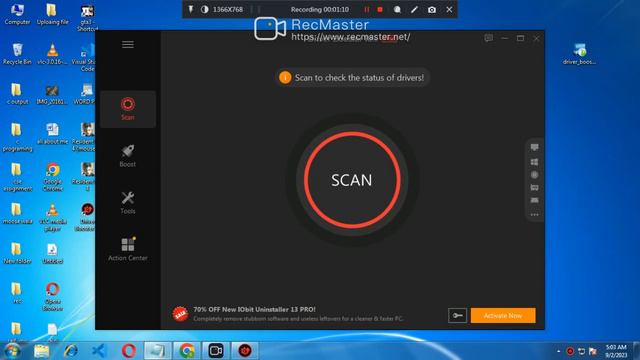
Task: Open Chrome from the taskbar
Action: pos(187,351)
